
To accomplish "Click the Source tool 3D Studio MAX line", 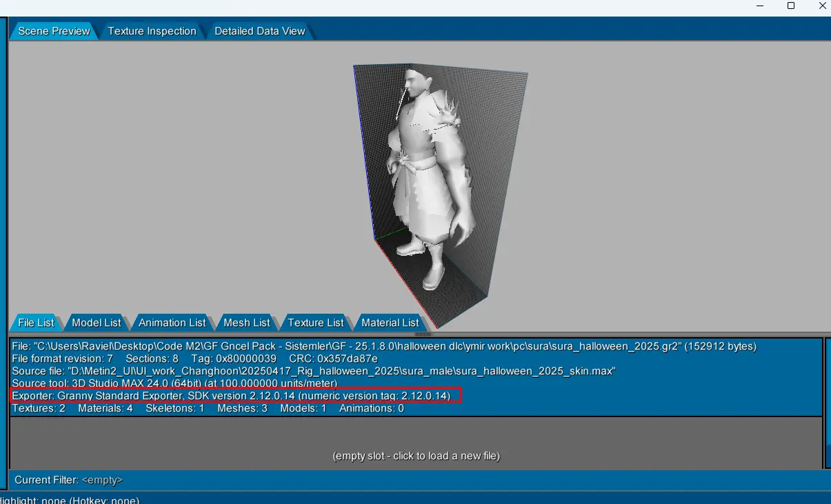I will 174,383.
